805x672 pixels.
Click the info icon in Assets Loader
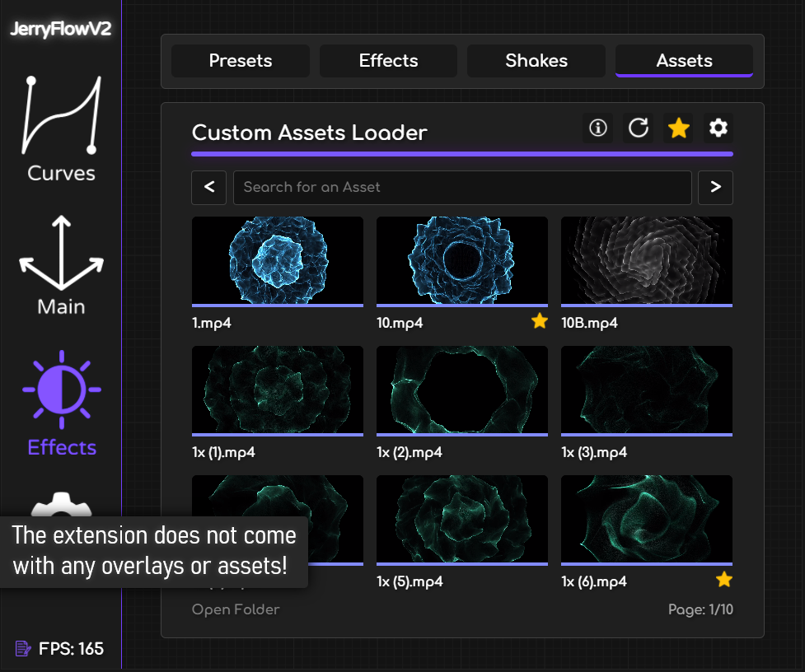[598, 128]
